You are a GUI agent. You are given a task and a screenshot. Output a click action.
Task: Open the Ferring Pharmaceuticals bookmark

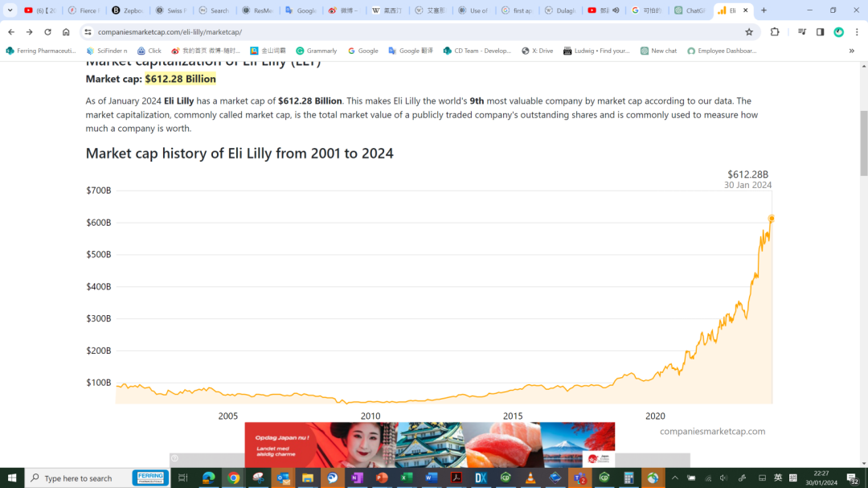point(41,51)
